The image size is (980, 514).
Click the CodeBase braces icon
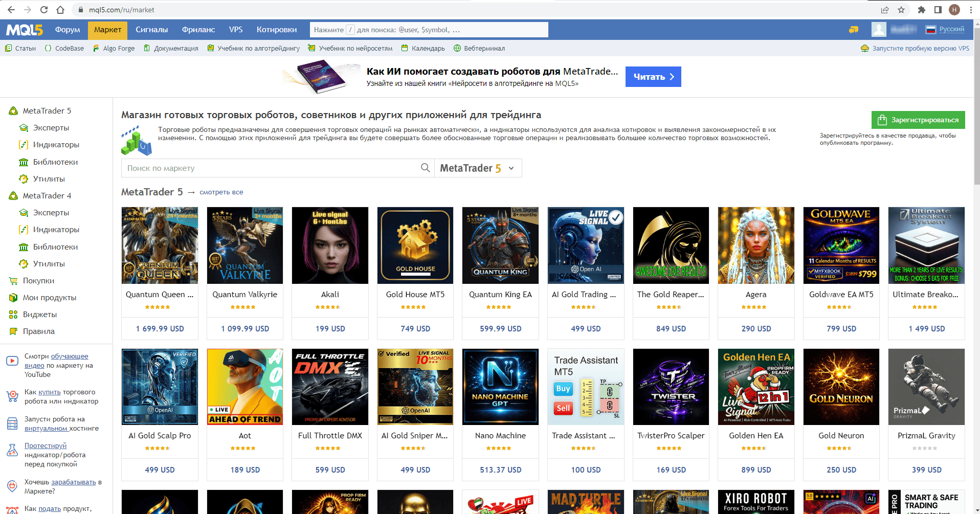(48, 48)
